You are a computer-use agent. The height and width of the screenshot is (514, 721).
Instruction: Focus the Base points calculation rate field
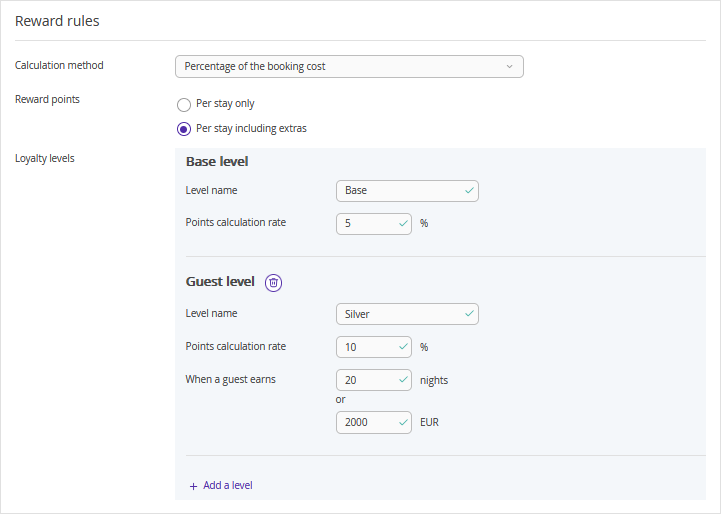tap(373, 224)
